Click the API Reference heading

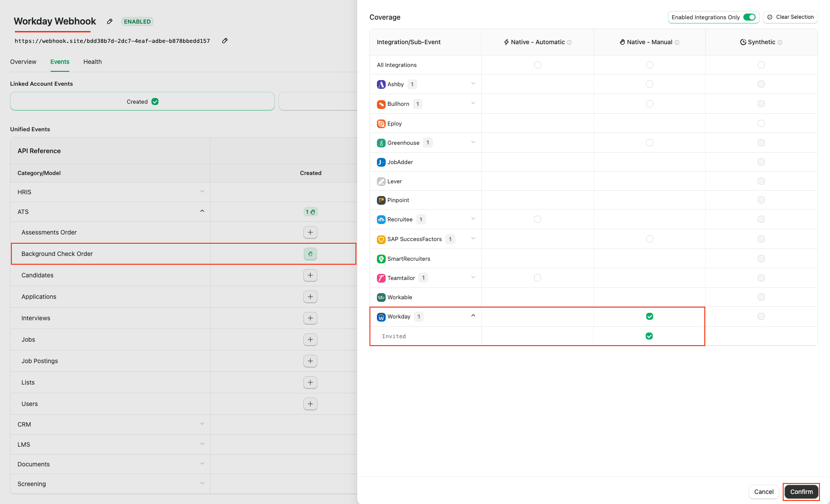tap(39, 151)
